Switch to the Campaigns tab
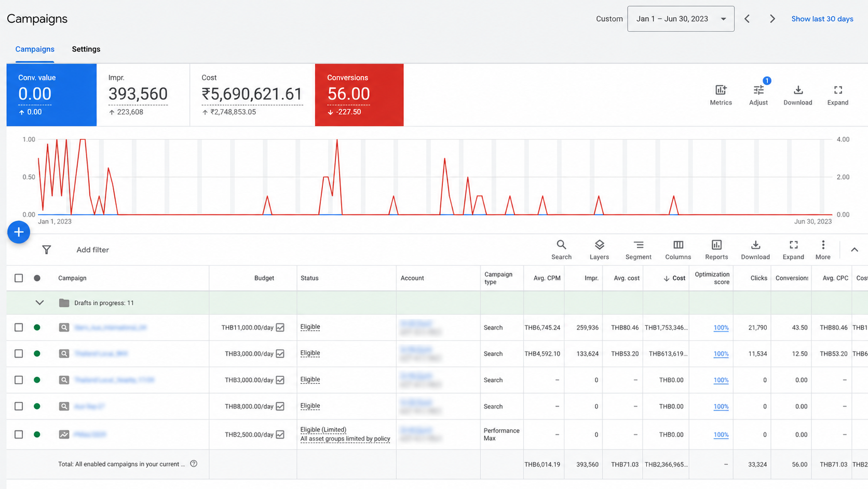The width and height of the screenshot is (868, 489). point(35,49)
